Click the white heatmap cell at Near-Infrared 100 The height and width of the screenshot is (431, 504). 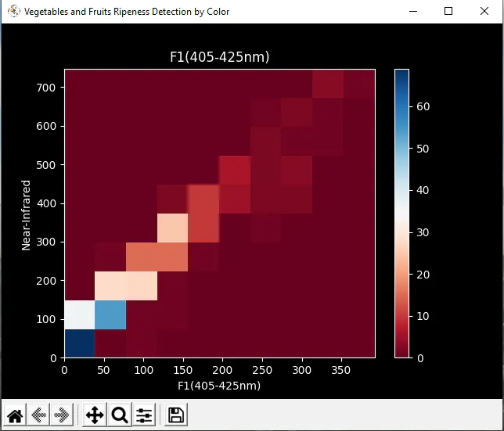pos(80,314)
